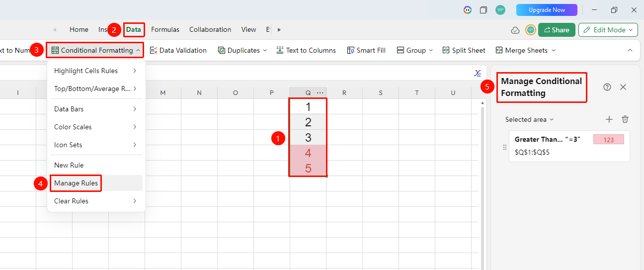The width and height of the screenshot is (644, 270).
Task: Close the Manage Conditional Formatting panel
Action: [623, 87]
